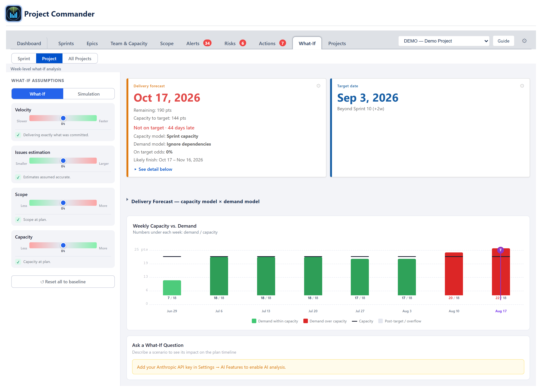Click the Post-target / overflow legend swatch
This screenshot has width=542, height=392.
pyautogui.click(x=381, y=321)
